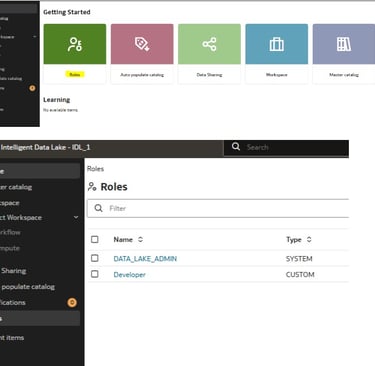This screenshot has height=366, width=375.
Task: Click the Roles page heading icon
Action: [92, 187]
